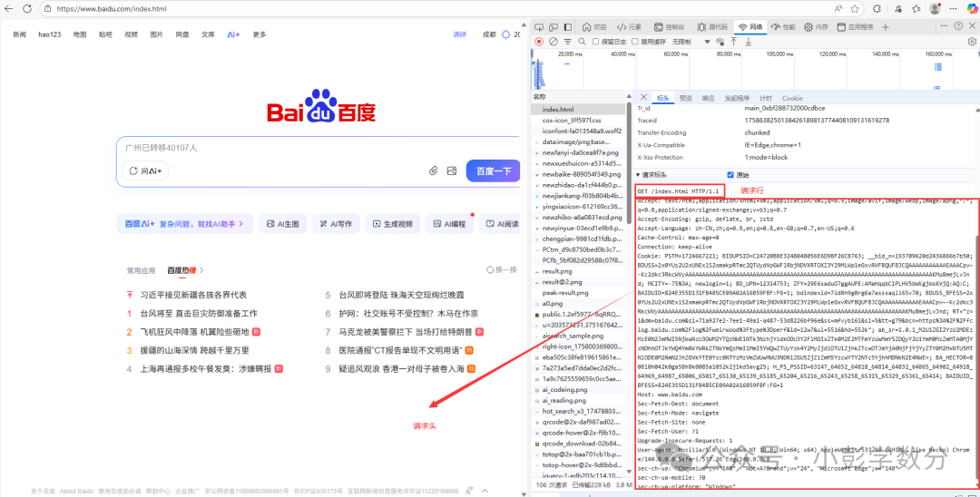Open the browser extensions puzzle icon
This screenshot has width=980, height=497.
point(877,9)
